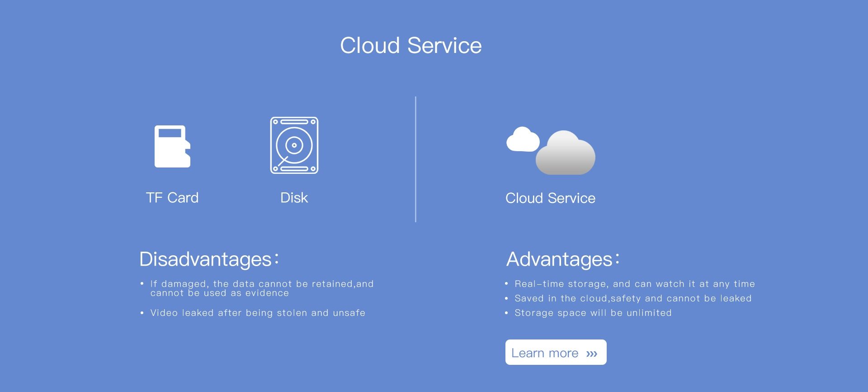Click 'Saved in the cloud, safety' advantage line
This screenshot has height=392, width=868.
[x=633, y=298]
